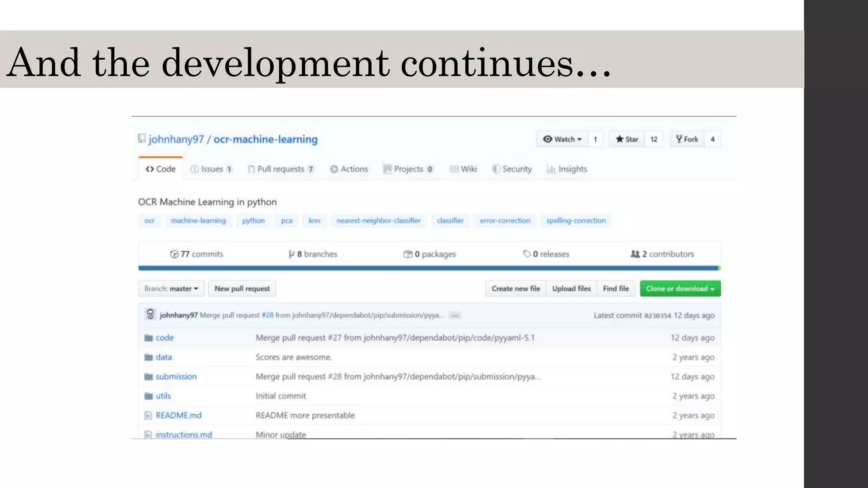
Task: Click the Star button
Action: (x=627, y=139)
